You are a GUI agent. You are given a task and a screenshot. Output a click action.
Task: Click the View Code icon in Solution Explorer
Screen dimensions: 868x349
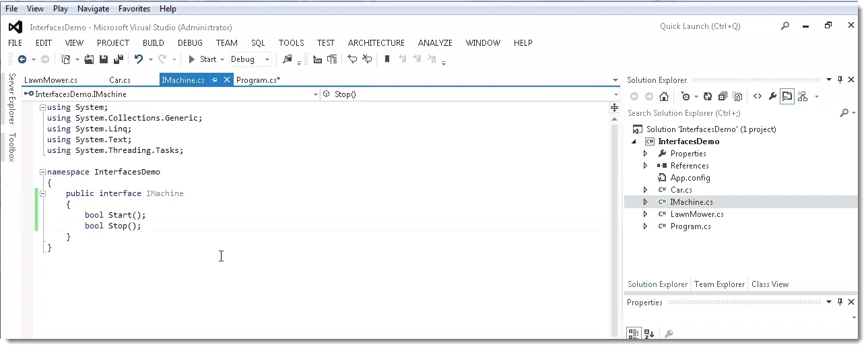click(758, 96)
